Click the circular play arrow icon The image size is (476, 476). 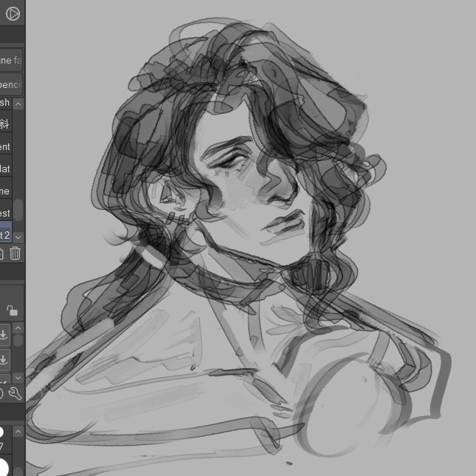click(x=13, y=13)
